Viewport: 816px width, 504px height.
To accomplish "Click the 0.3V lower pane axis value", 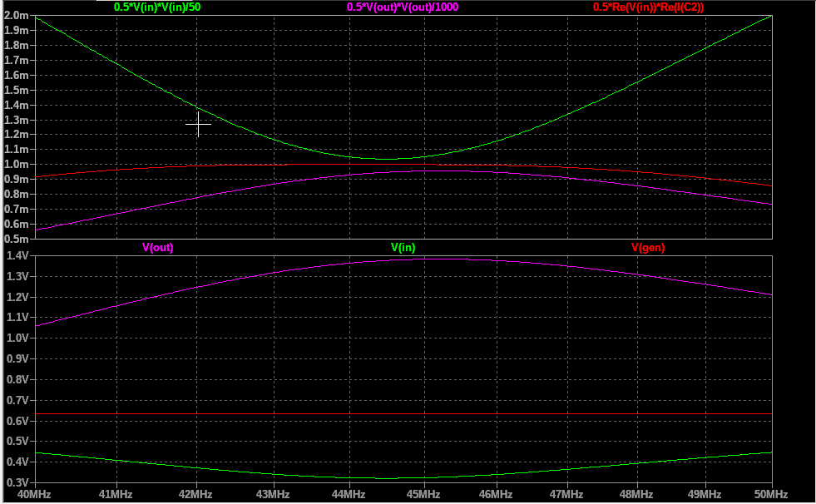I will 17,482.
